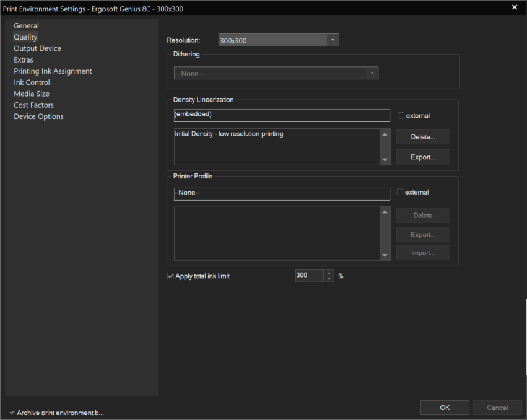Click up arrow in printer profile description box
The height and width of the screenshot is (420, 527).
[x=385, y=212]
